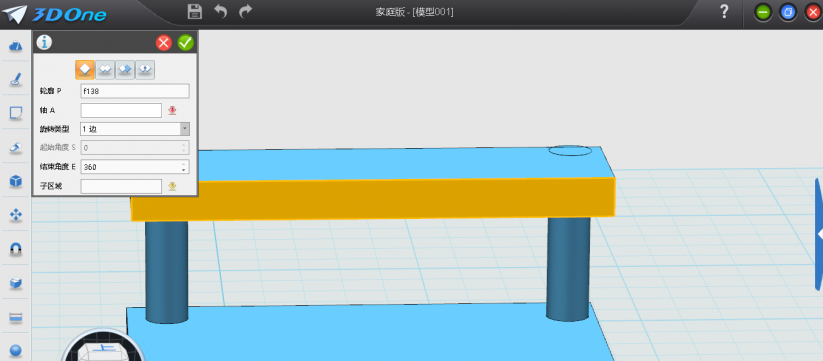823x361 pixels.
Task: Expand the right side panel arrow
Action: pos(819,234)
